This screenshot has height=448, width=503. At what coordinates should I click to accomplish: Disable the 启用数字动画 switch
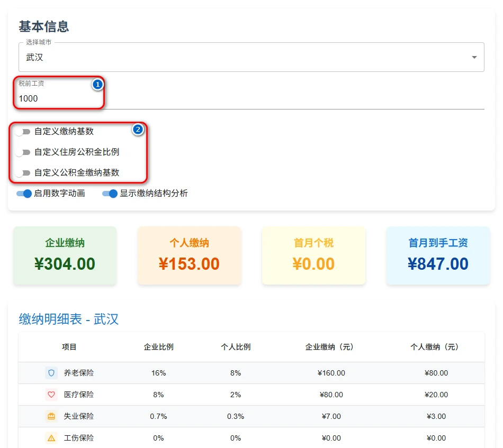(24, 194)
